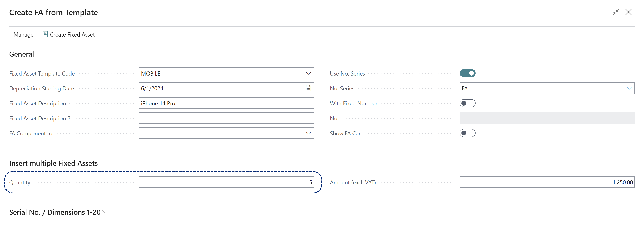Open the calendar picker for Depreciation Starting Date
The width and height of the screenshot is (644, 228).
[x=308, y=88]
